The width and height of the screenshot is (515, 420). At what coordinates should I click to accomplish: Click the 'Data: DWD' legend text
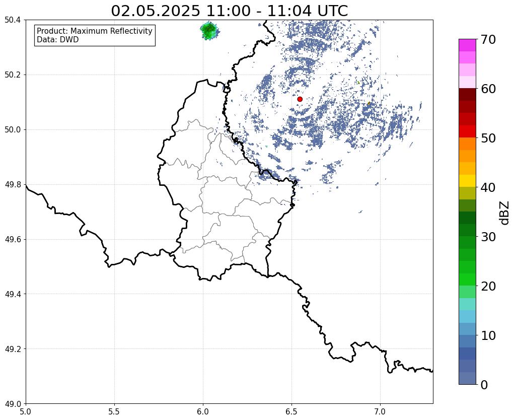[58, 40]
